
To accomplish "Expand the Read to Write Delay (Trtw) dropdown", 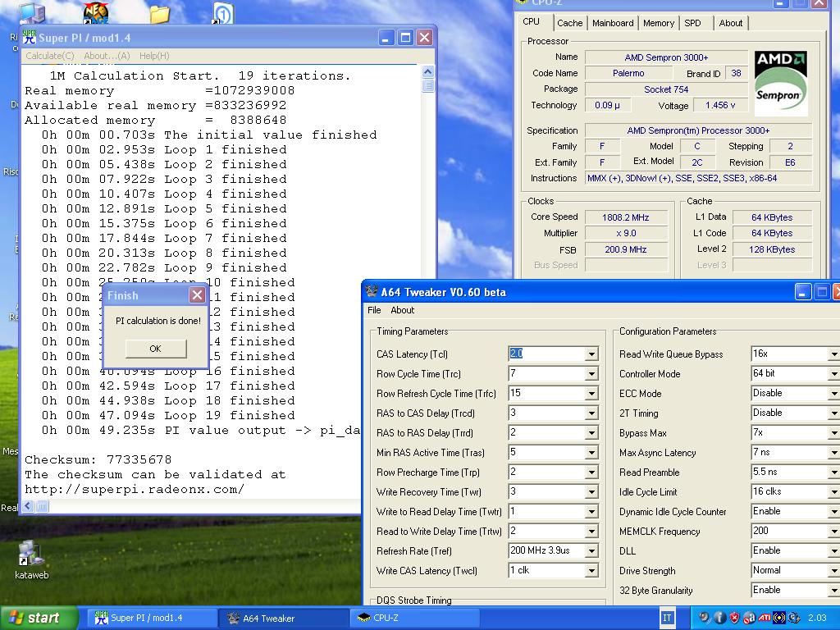I will coord(591,532).
